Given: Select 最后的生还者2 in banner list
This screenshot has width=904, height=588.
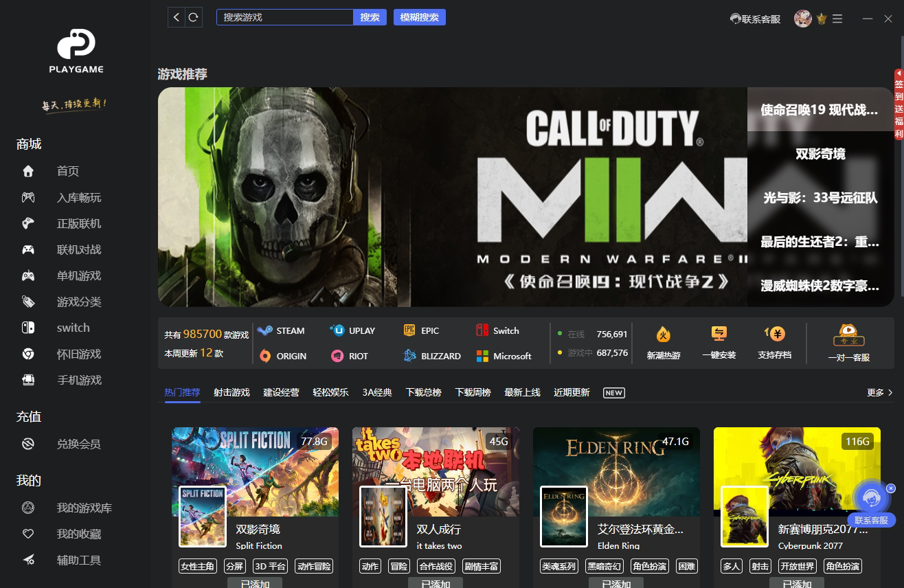Looking at the screenshot, I should click(x=820, y=242).
